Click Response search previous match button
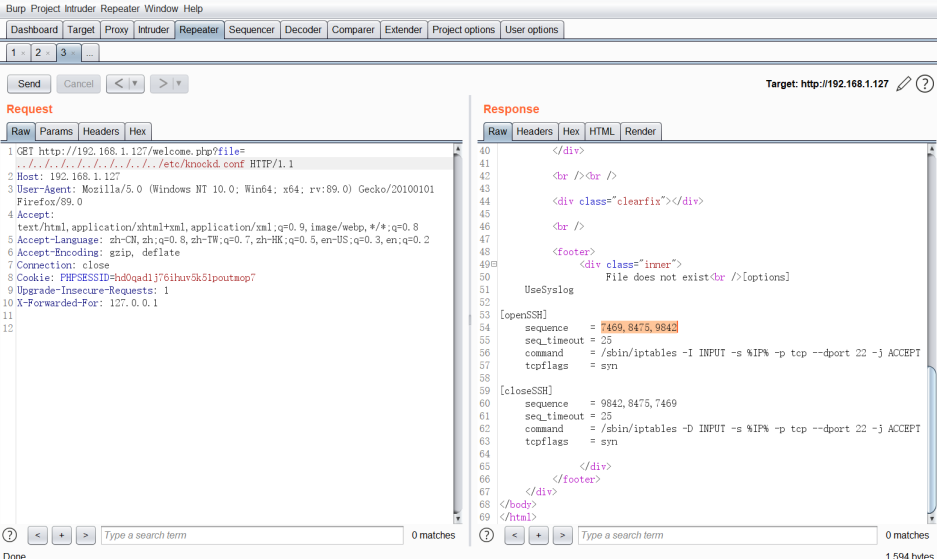 click(515, 535)
